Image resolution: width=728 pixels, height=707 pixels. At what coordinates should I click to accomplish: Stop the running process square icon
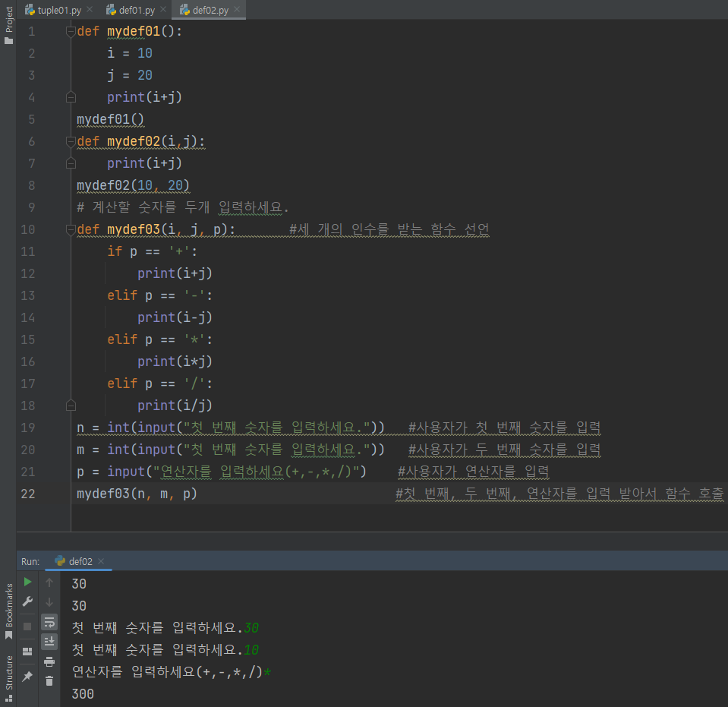pos(27,627)
